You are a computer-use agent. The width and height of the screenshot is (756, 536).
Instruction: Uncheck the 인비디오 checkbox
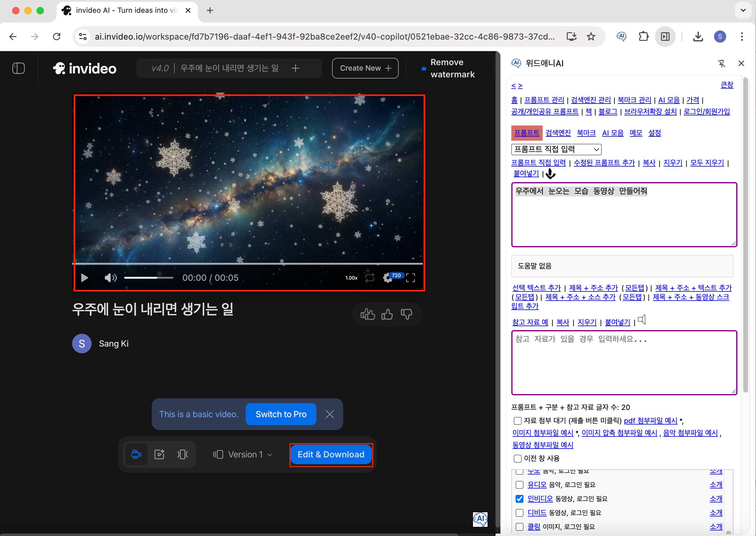520,499
